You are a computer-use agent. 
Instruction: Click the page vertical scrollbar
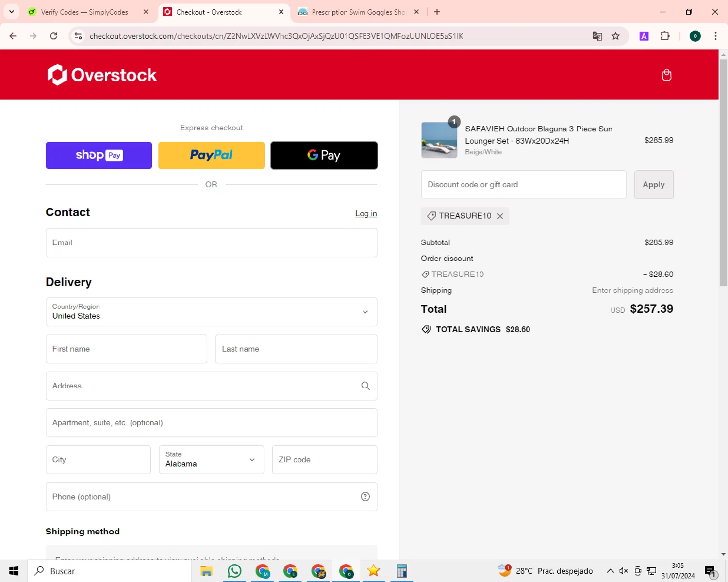tap(723, 172)
